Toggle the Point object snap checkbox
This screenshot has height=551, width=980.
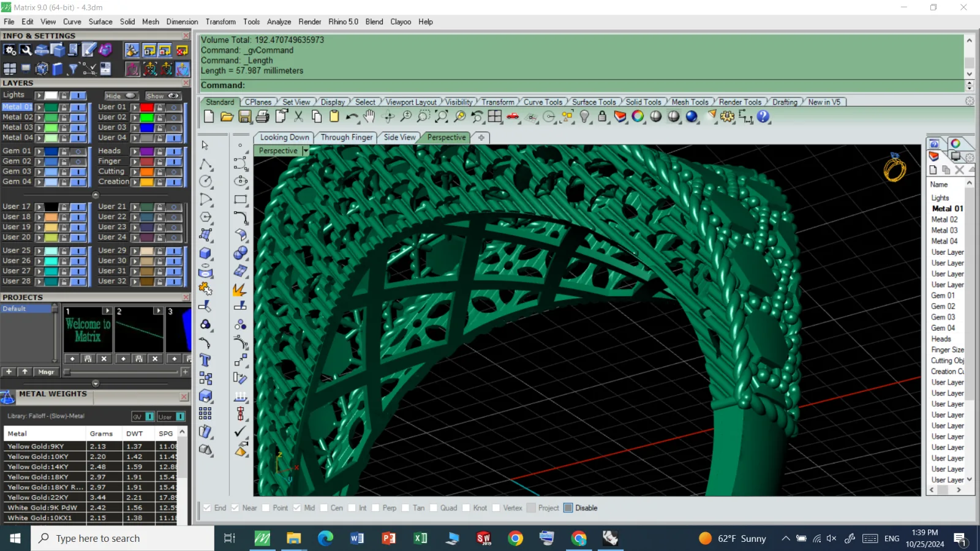point(266,508)
